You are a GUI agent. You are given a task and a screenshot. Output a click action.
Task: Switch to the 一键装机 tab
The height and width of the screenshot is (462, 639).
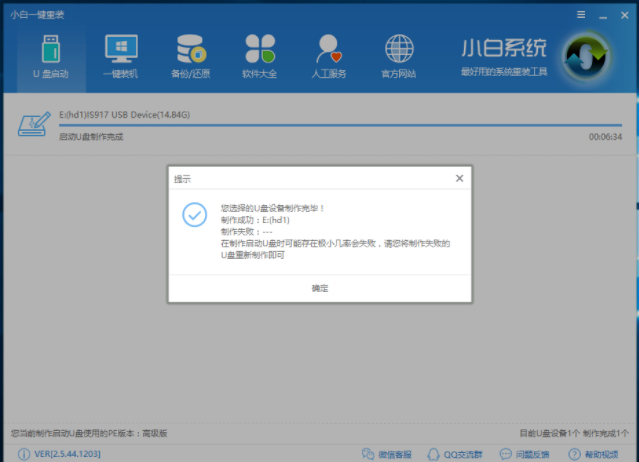click(121, 56)
